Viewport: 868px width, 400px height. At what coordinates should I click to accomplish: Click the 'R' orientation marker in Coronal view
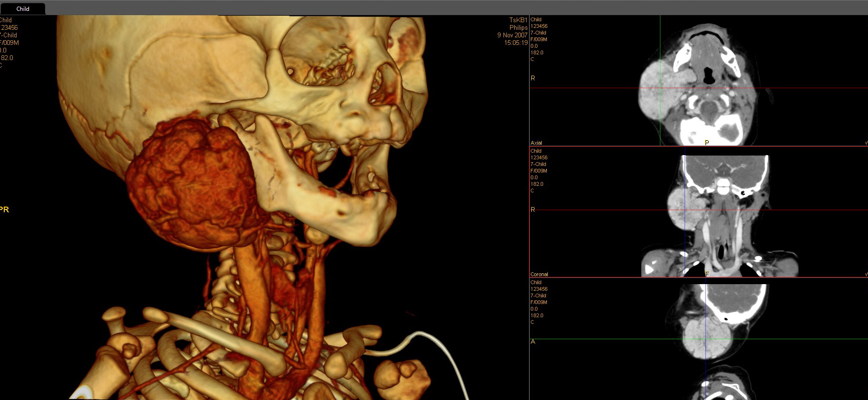[x=533, y=209]
